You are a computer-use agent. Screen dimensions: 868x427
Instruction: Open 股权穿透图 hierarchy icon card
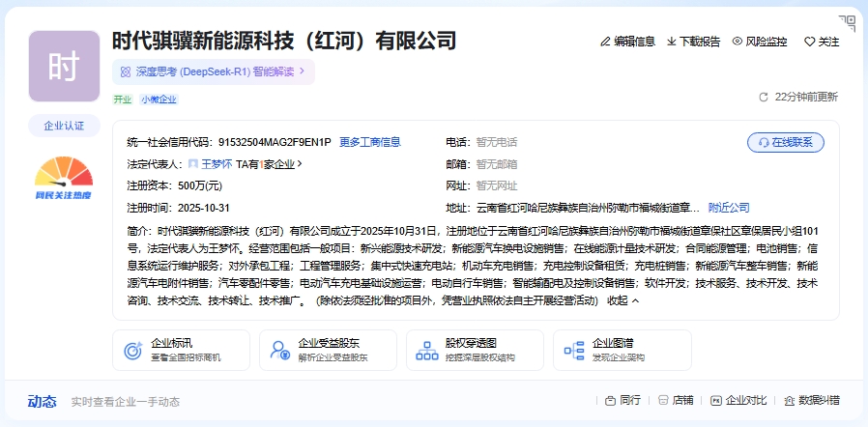click(x=426, y=350)
